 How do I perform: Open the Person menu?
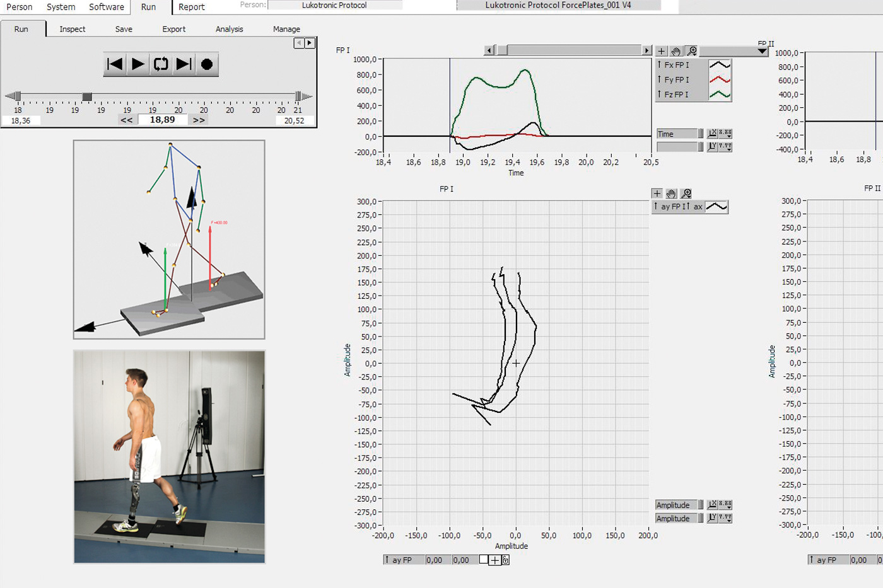(x=20, y=7)
